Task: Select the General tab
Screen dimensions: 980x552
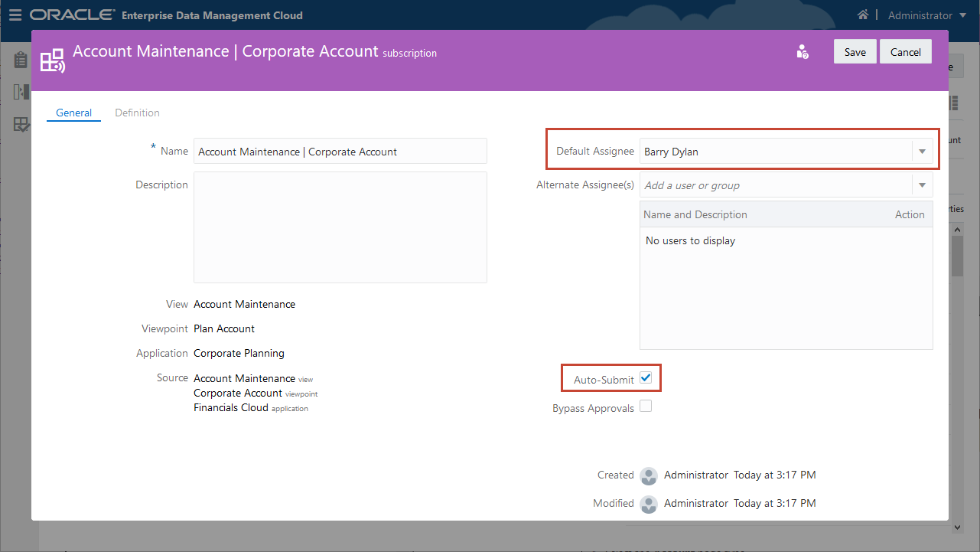Action: pos(73,112)
